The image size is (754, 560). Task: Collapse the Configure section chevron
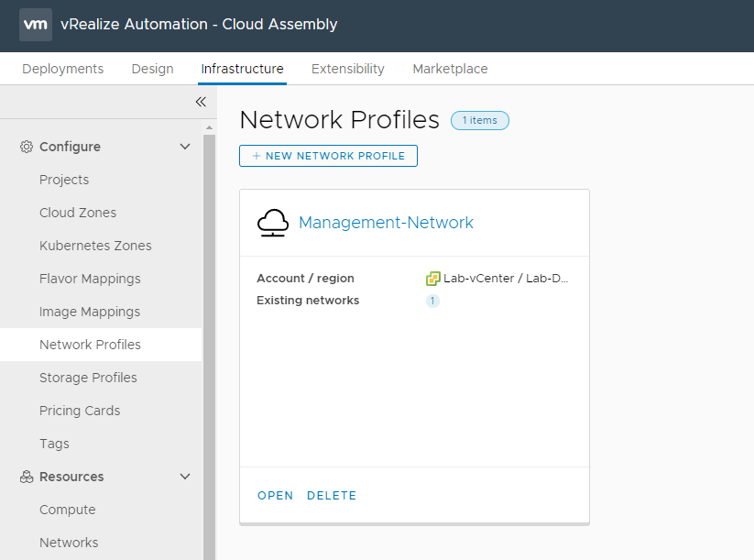click(185, 147)
